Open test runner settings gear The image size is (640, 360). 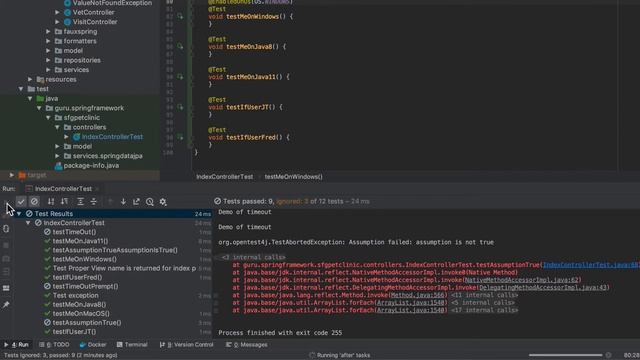click(x=163, y=202)
